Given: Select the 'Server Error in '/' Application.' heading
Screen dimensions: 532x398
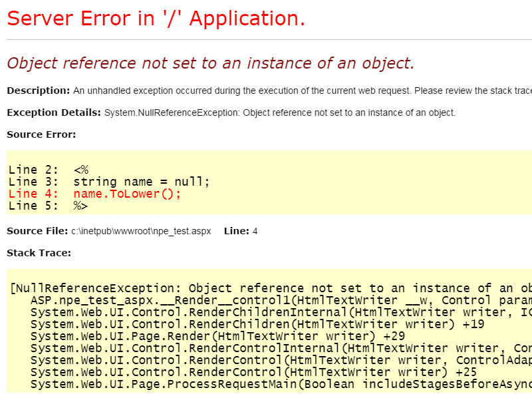Looking at the screenshot, I should point(156,18).
